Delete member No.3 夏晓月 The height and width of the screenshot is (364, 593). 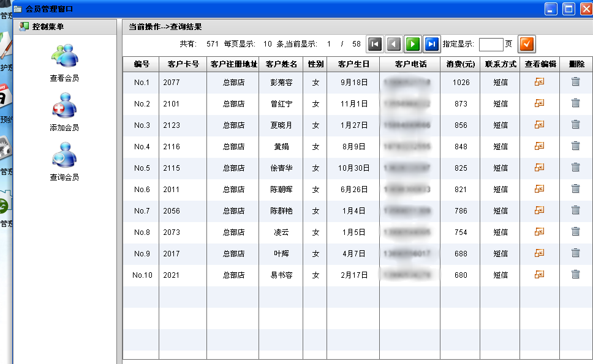point(576,125)
